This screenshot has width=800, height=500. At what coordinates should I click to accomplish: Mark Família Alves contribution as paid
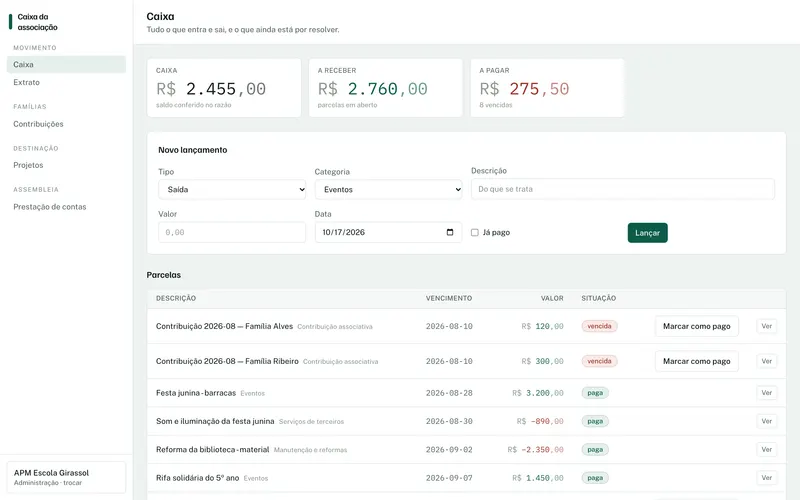point(696,326)
